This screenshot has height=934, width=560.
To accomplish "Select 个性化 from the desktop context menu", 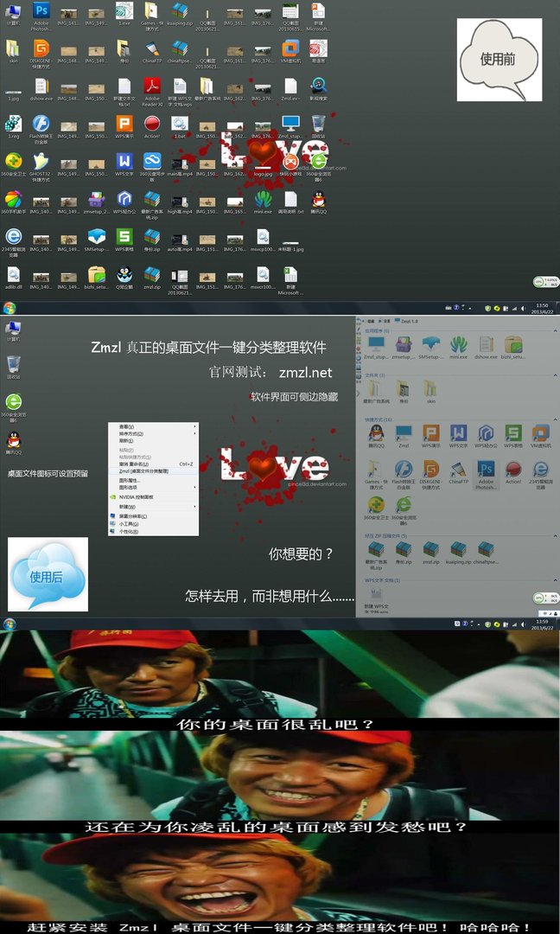I will click(128, 531).
